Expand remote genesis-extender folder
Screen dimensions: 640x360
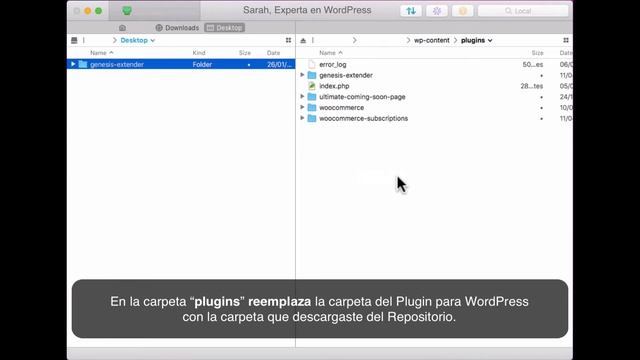[x=302, y=75]
